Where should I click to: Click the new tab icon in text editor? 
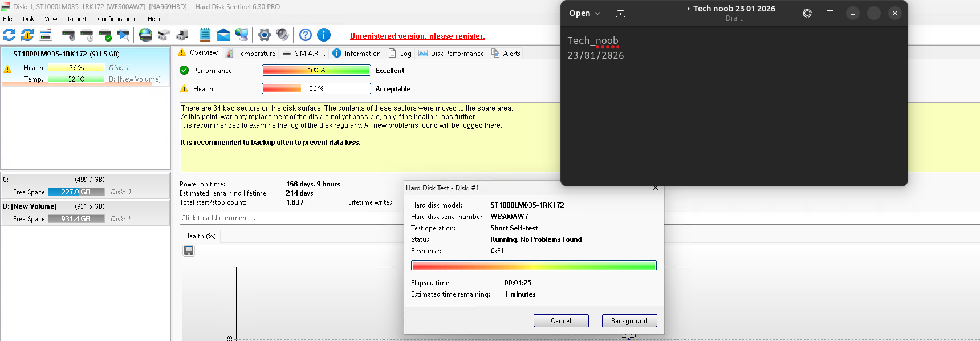tap(620, 13)
